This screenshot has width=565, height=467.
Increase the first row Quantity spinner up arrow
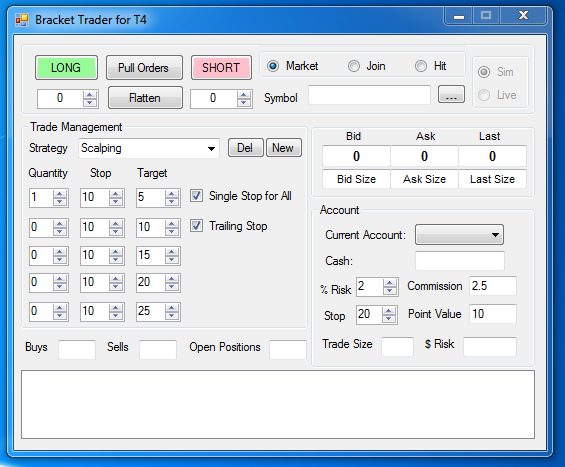coord(60,194)
